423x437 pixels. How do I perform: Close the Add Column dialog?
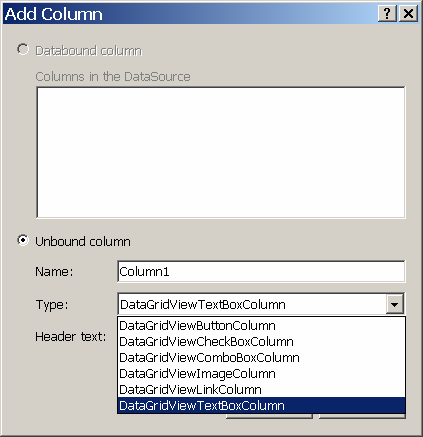[408, 14]
